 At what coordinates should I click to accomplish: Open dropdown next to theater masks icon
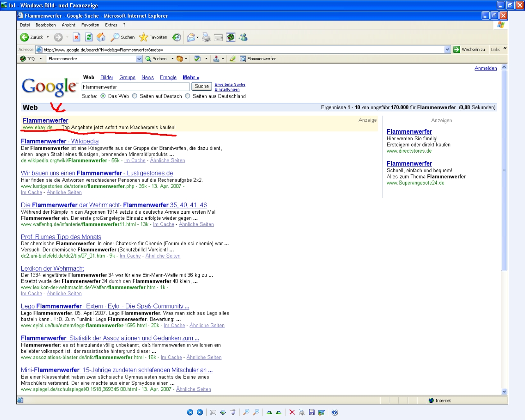(x=186, y=59)
